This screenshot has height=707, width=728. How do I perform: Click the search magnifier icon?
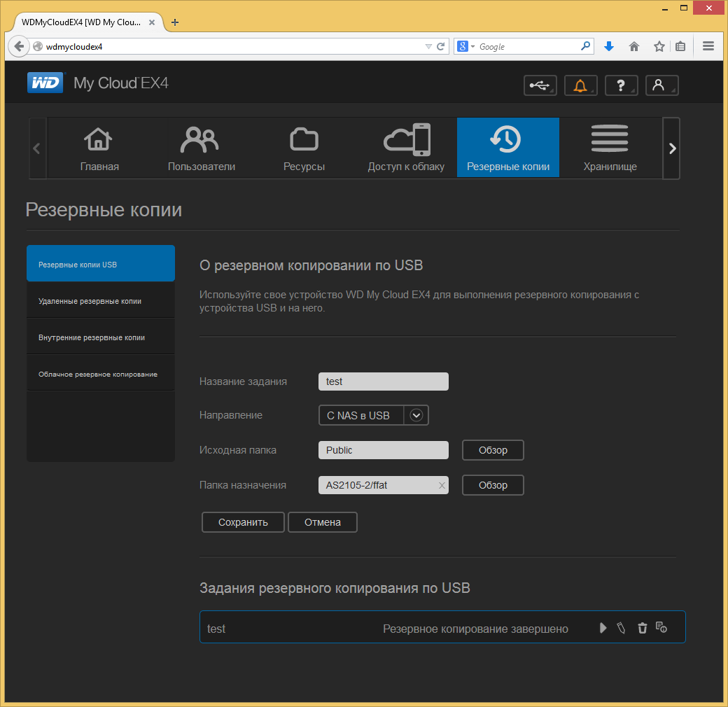tap(586, 46)
